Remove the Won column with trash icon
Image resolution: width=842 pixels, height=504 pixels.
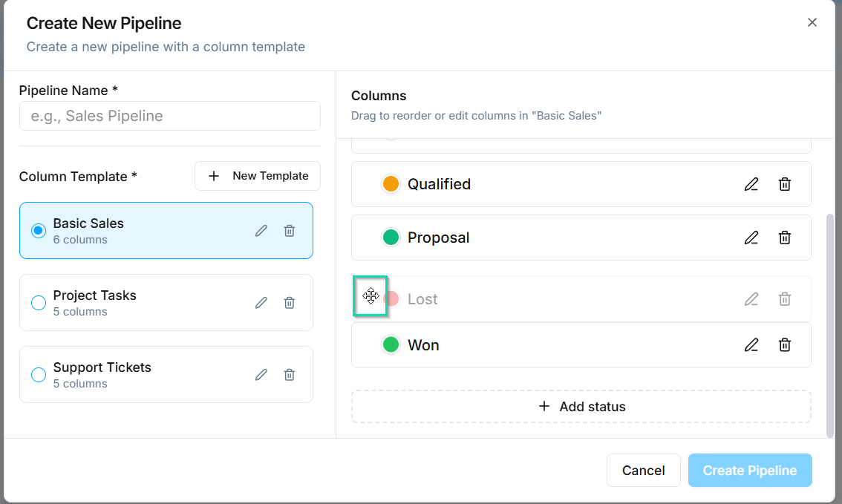click(x=784, y=345)
